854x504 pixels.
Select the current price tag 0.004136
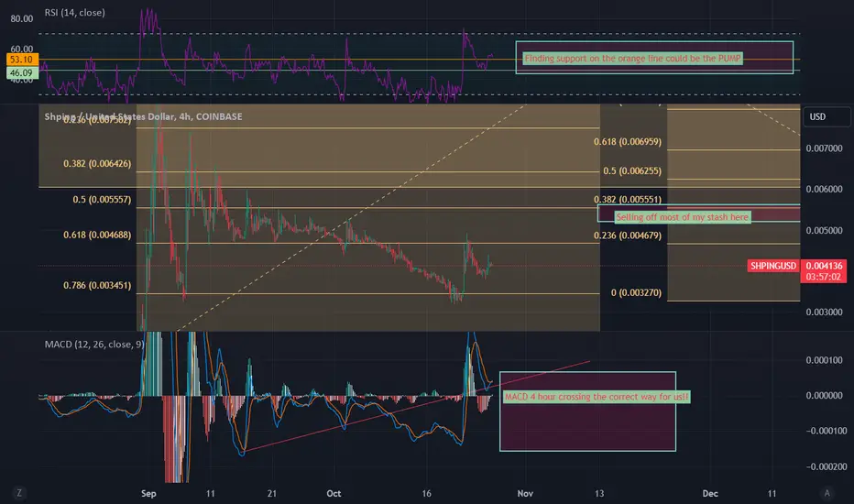pyautogui.click(x=824, y=266)
